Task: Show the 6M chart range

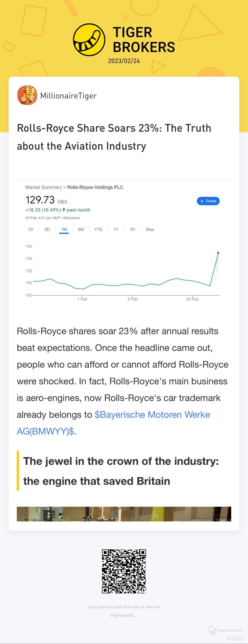Action: click(81, 229)
